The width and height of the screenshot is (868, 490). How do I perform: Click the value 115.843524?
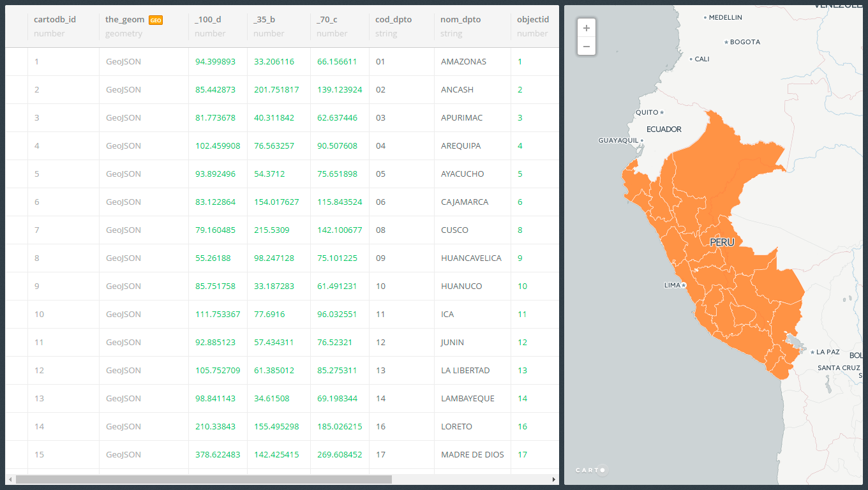coord(340,202)
